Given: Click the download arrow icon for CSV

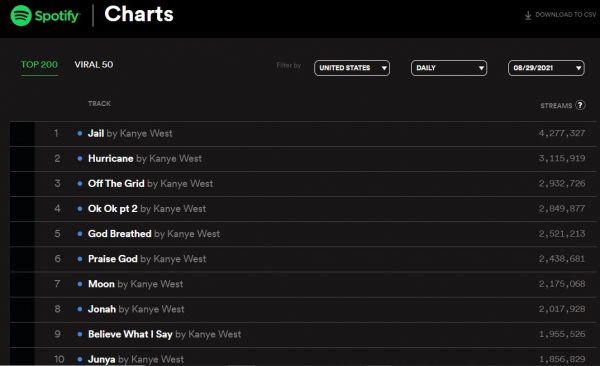Looking at the screenshot, I should 528,15.
